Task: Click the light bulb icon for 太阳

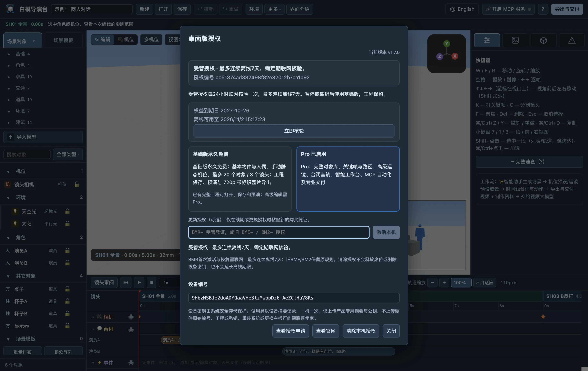Action: (15, 223)
